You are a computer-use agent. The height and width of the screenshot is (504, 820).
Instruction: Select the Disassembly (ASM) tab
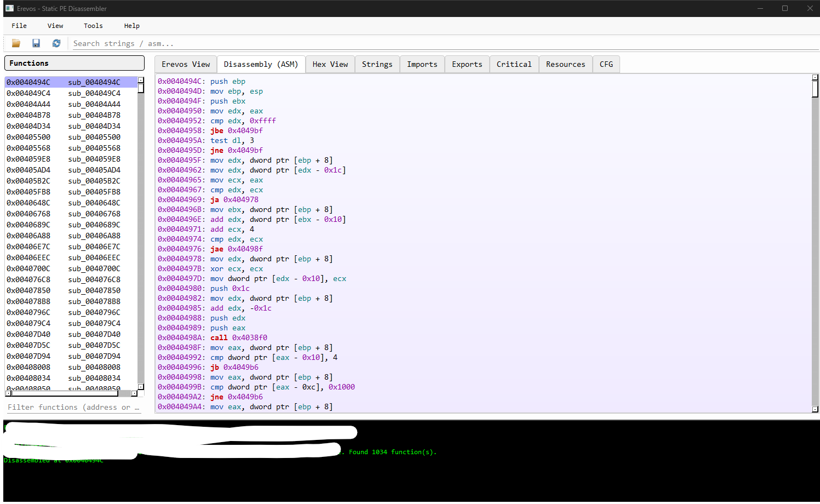tap(261, 64)
